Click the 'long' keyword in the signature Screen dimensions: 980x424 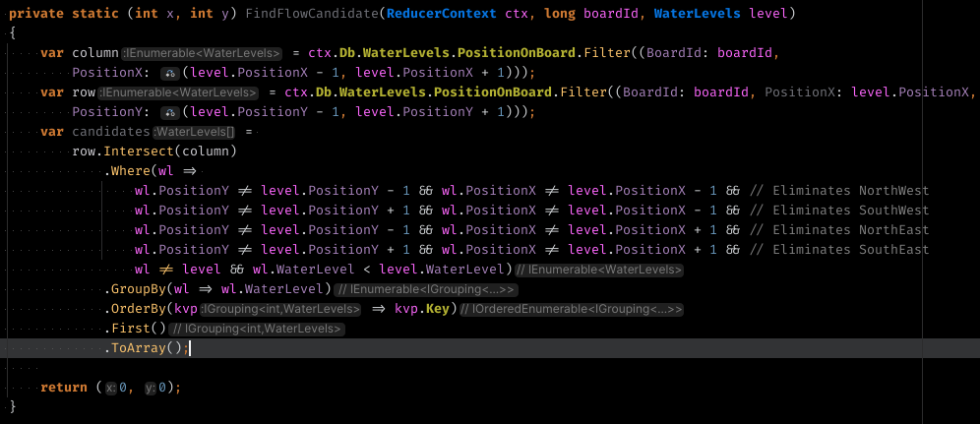pos(560,14)
